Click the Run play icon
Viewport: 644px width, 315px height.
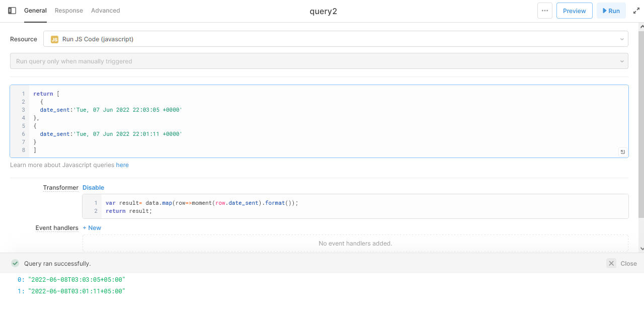click(605, 10)
